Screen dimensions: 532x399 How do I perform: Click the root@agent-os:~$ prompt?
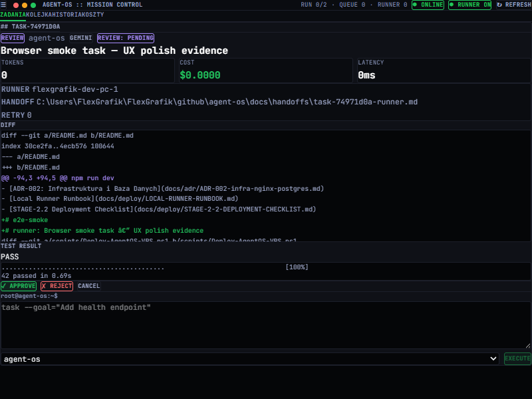click(29, 296)
